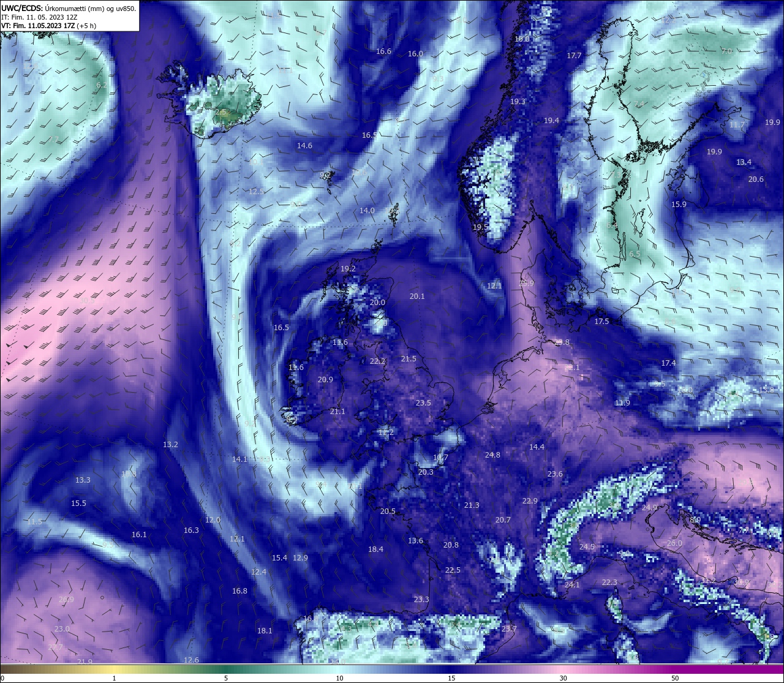The height and width of the screenshot is (683, 784).
Task: Click the map value '20.1' over the North Sea
Action: [417, 296]
